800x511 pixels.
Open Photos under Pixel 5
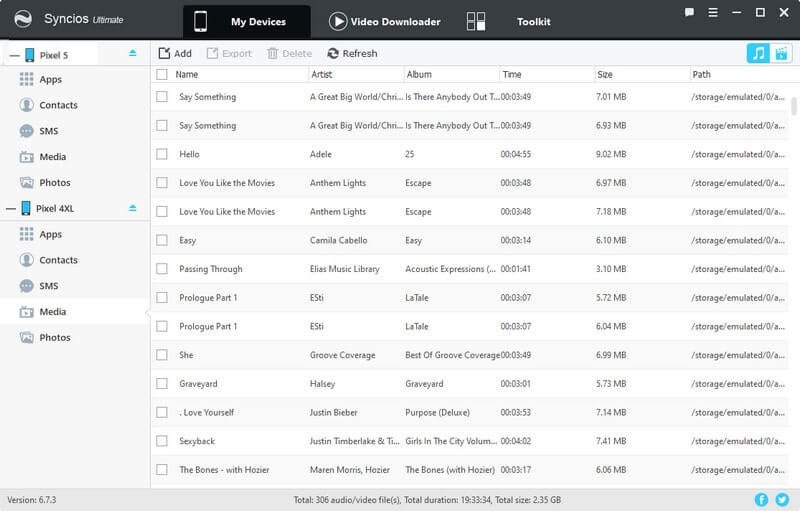55,183
